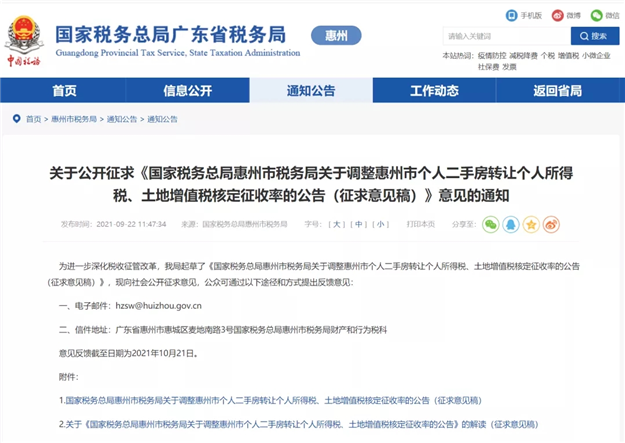The image size is (625, 443).
Task: Open the 微信 icon in the top bar
Action: 596,16
